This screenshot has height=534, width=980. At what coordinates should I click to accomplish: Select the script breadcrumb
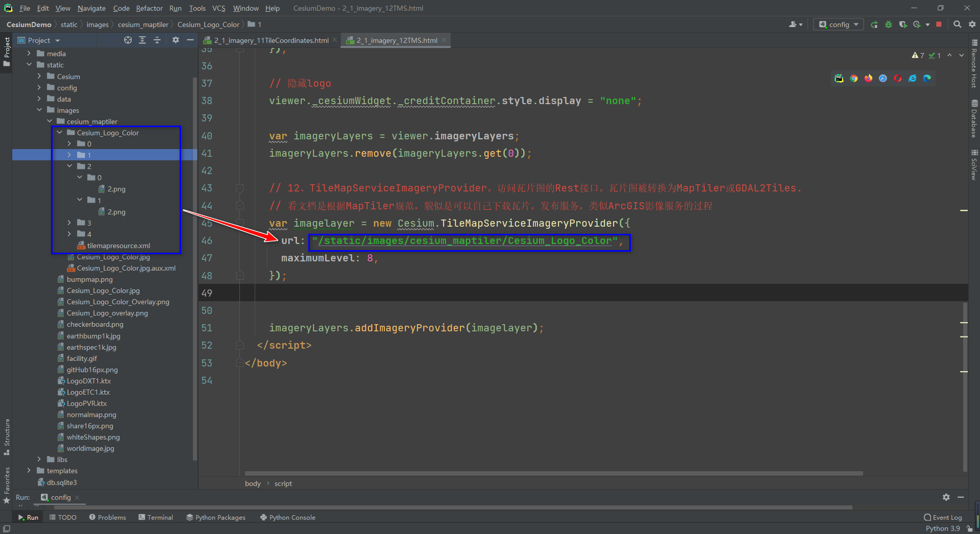(283, 483)
